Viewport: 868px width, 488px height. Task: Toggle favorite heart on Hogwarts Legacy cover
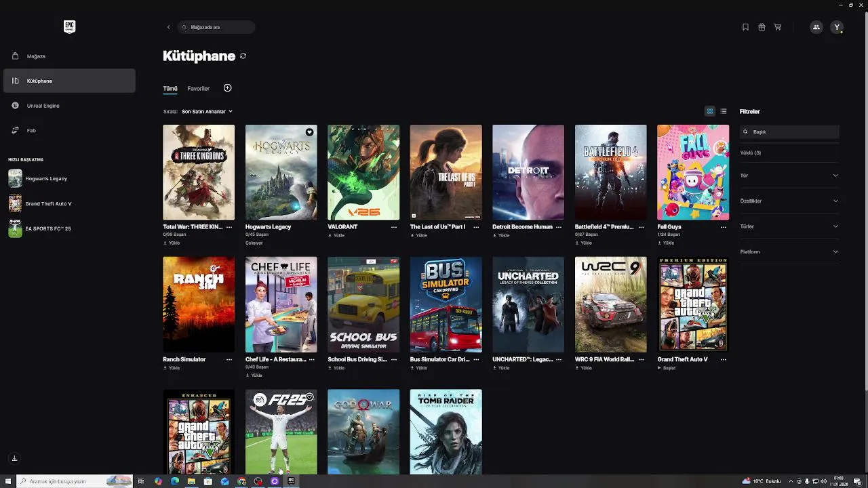309,132
